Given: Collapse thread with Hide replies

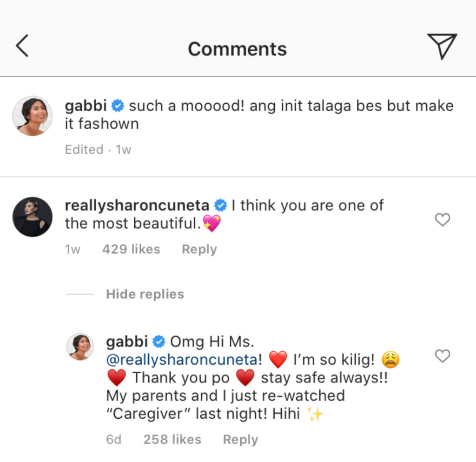Looking at the screenshot, I should (145, 294).
